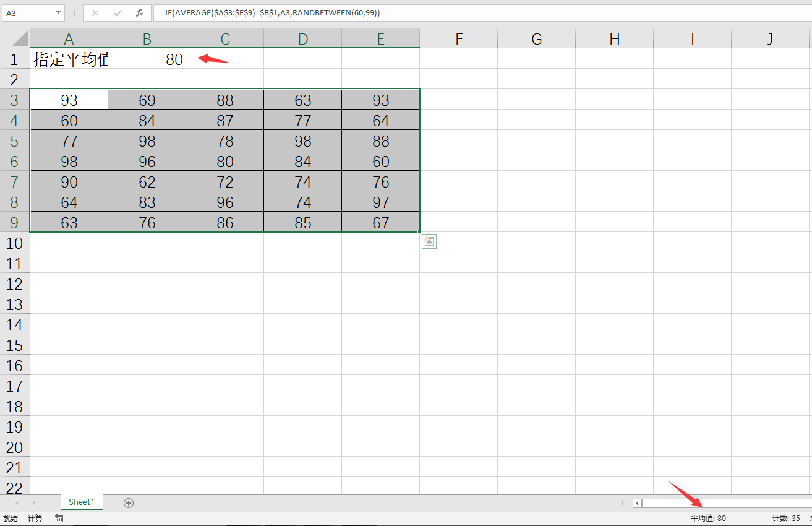
Task: Open the Quick Analysis icon below the selection
Action: [429, 241]
